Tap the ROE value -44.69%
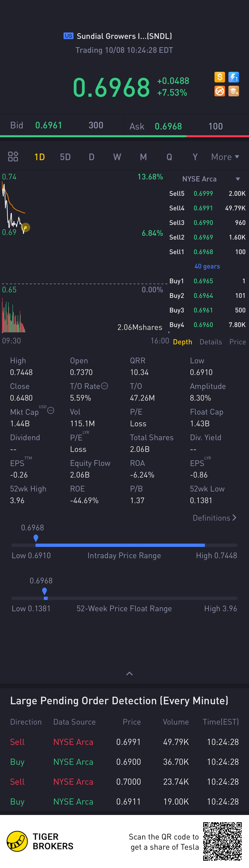This screenshot has height=868, width=249. coord(84,500)
